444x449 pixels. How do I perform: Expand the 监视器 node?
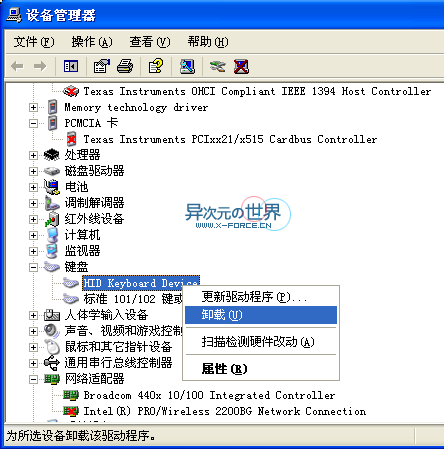pyautogui.click(x=33, y=251)
